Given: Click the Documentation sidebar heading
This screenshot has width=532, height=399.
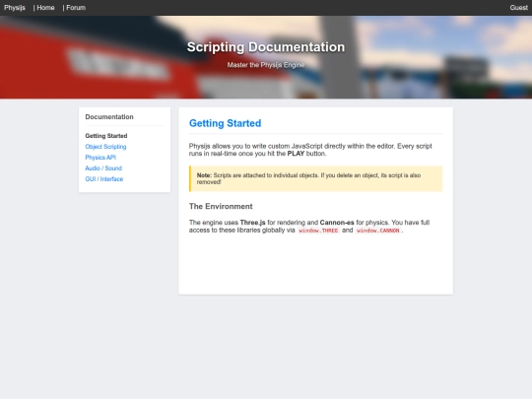Looking at the screenshot, I should [109, 116].
